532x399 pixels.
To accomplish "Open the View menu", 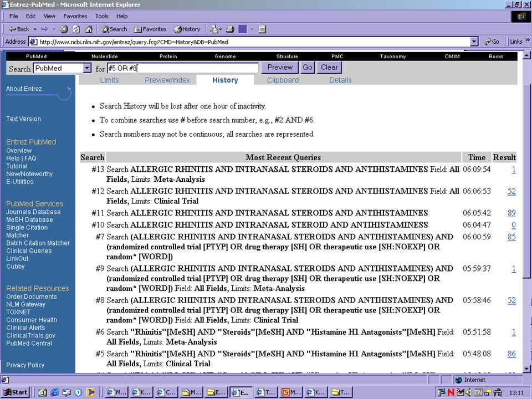I will tap(49, 16).
